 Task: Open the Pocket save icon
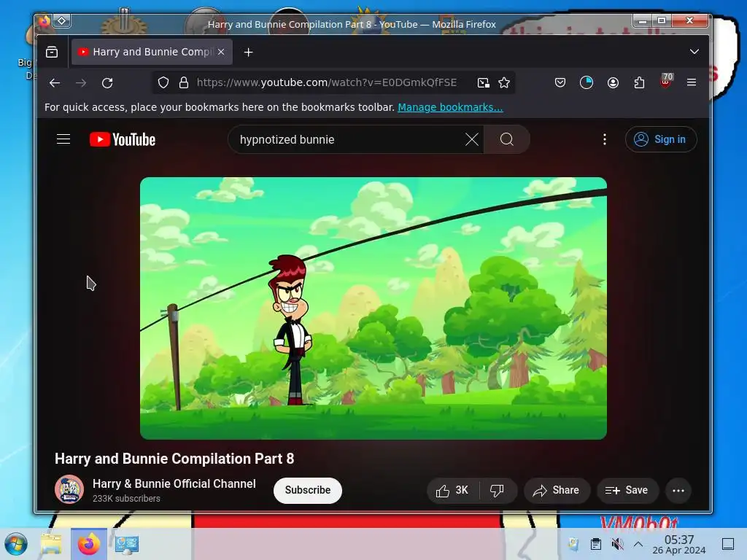[560, 83]
